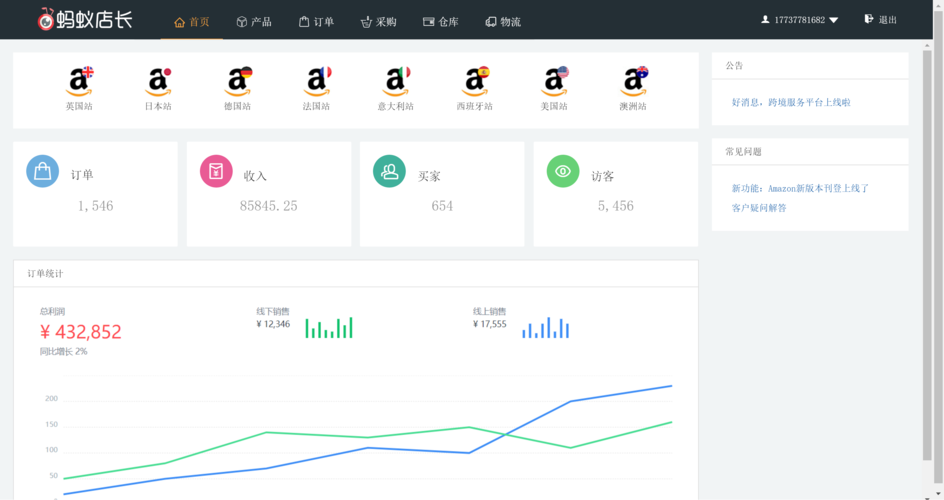The width and height of the screenshot is (944, 500).
Task: Open the 首页 home tab
Action: [x=191, y=22]
